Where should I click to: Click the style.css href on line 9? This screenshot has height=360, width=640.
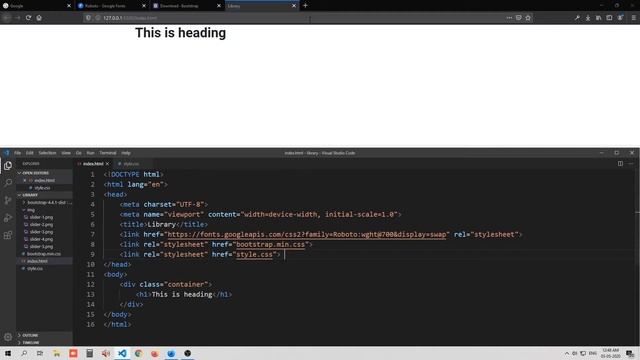(255, 255)
